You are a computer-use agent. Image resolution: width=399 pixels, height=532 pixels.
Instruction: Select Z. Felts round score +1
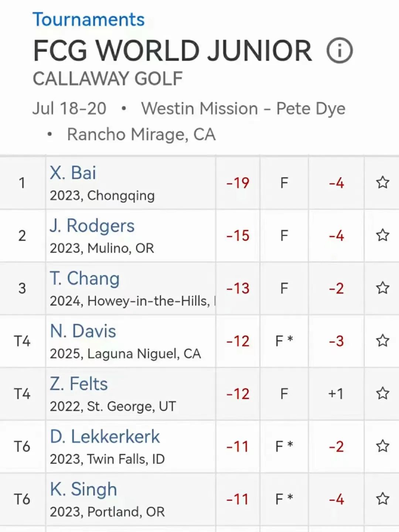pyautogui.click(x=336, y=394)
